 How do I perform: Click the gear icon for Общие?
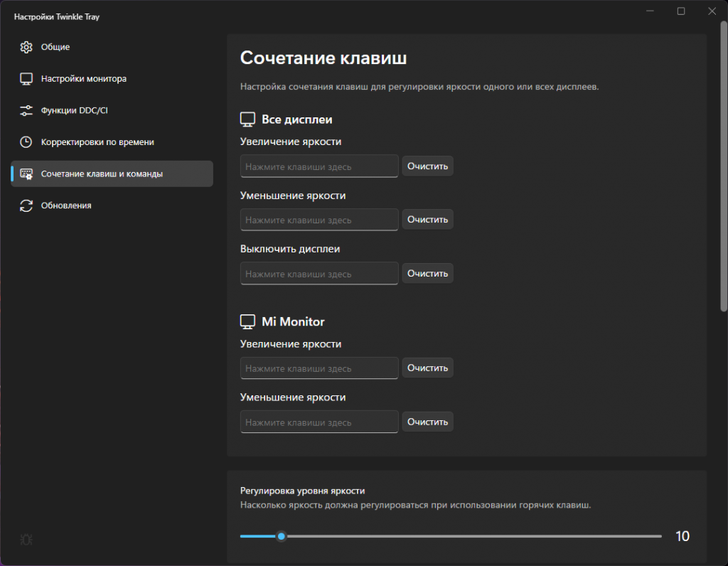click(26, 47)
